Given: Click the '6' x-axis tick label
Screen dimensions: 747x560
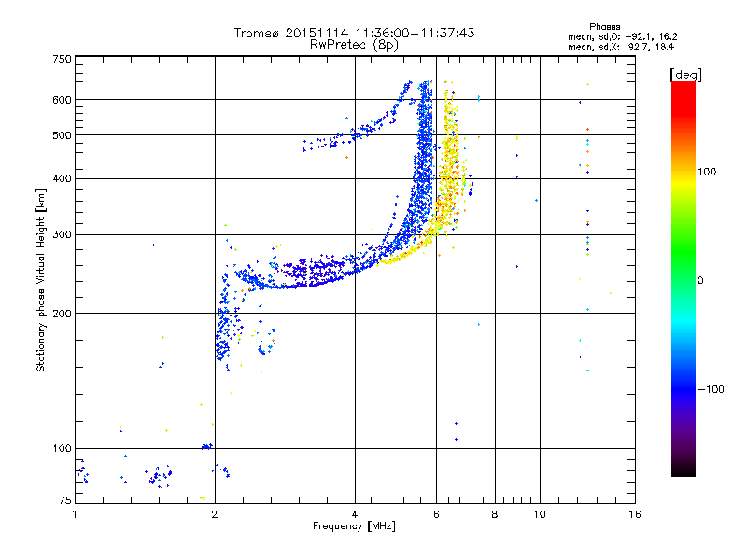Looking at the screenshot, I should pyautogui.click(x=436, y=514).
